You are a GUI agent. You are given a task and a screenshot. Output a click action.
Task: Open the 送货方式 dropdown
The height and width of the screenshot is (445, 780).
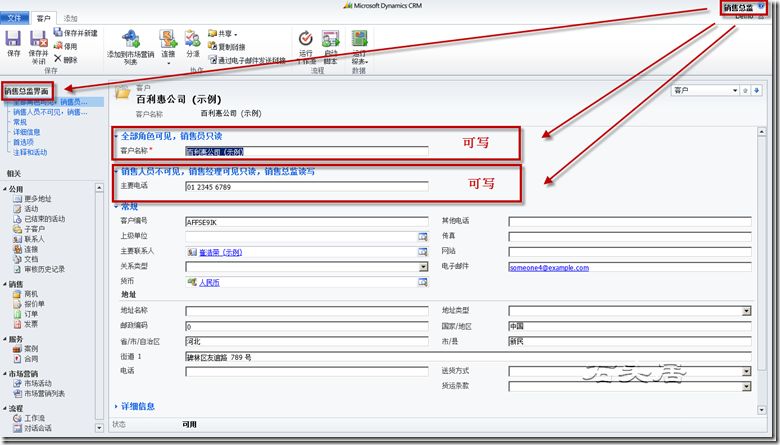click(746, 371)
